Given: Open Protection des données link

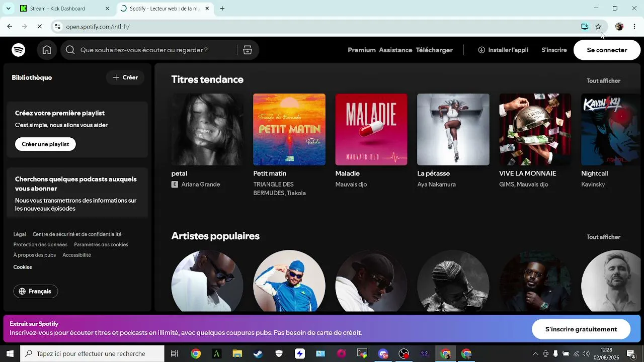Looking at the screenshot, I should point(40,245).
